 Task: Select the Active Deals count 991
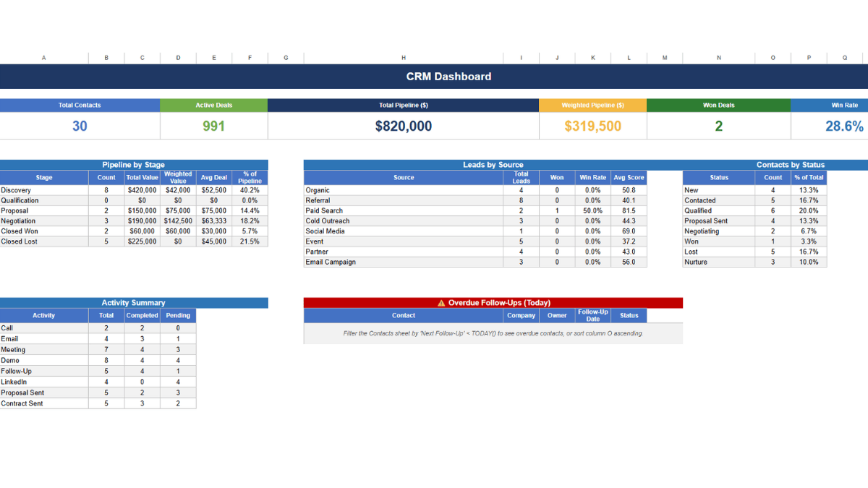(x=214, y=124)
